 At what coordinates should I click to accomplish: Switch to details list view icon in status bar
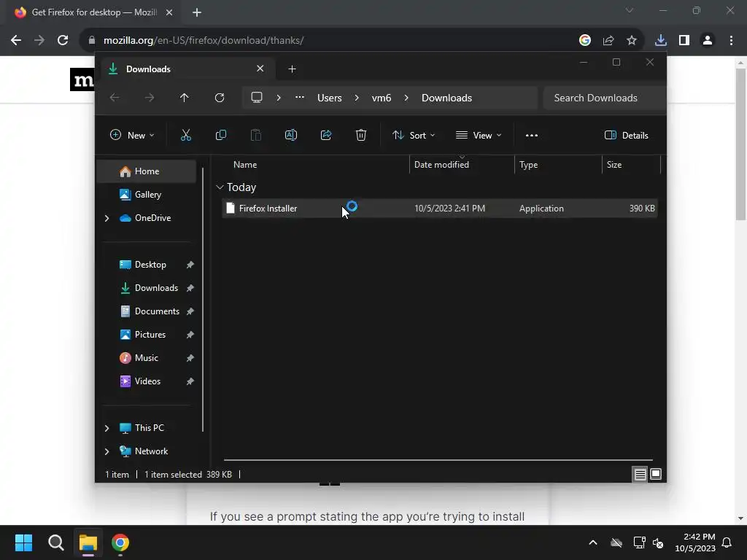pyautogui.click(x=640, y=474)
